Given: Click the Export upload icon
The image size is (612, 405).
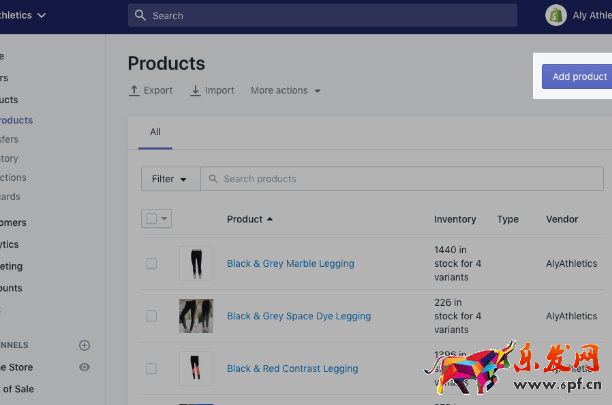Looking at the screenshot, I should (x=135, y=91).
